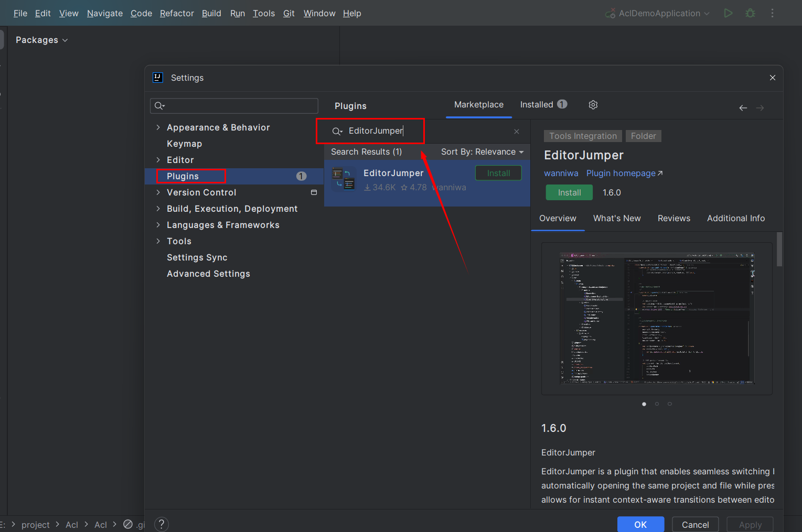Viewport: 802px width, 532px height.
Task: Run AclDemoApplication with the green play icon
Action: [728, 13]
